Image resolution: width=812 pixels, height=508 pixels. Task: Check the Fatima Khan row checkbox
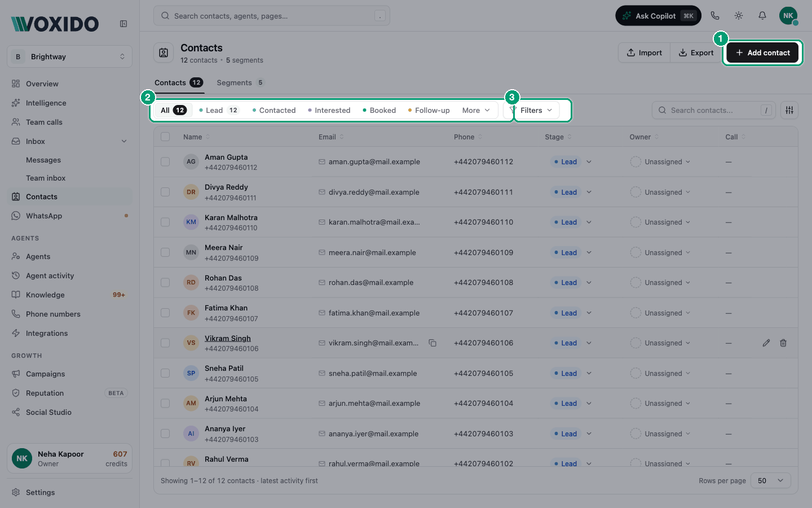tap(165, 313)
